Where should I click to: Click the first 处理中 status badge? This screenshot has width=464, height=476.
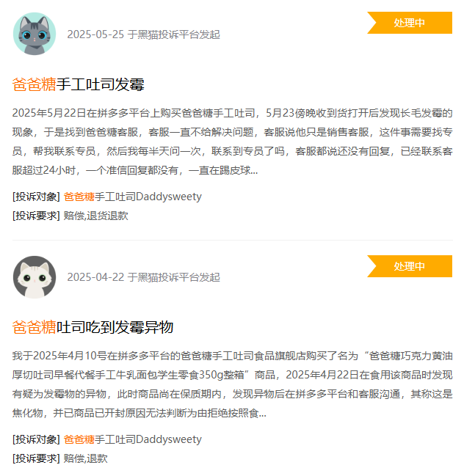click(410, 23)
